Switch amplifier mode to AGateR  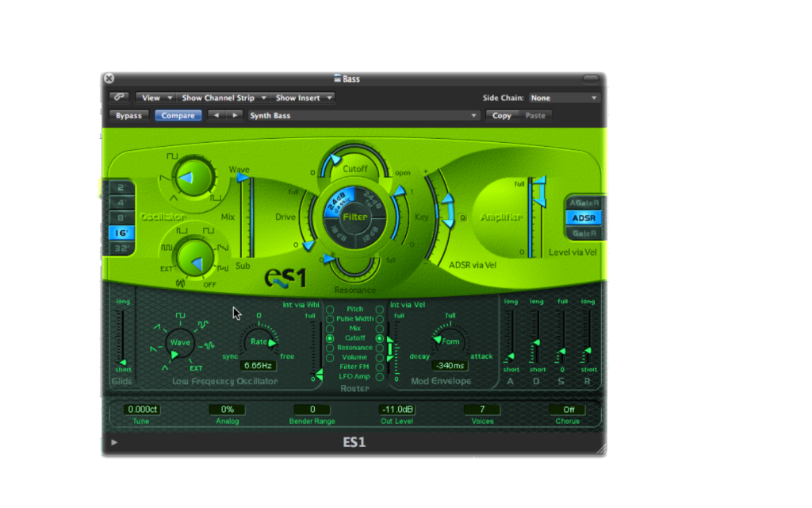click(584, 202)
